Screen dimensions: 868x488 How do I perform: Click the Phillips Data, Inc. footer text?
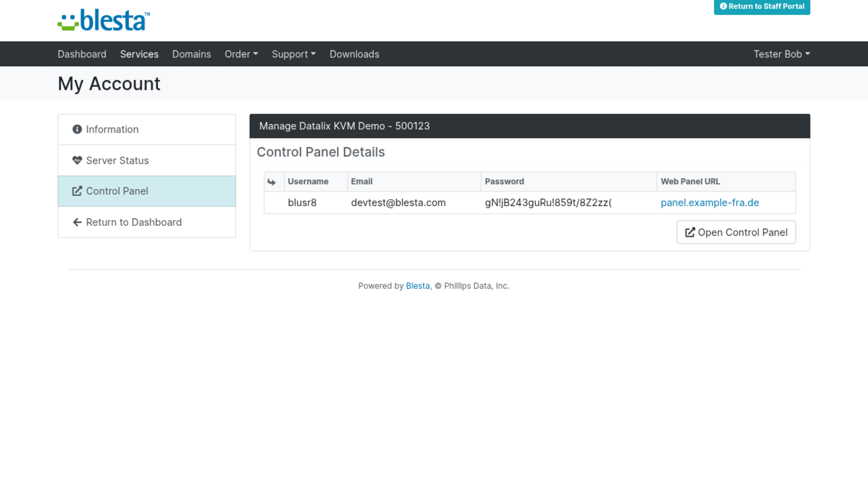pyautogui.click(x=476, y=286)
